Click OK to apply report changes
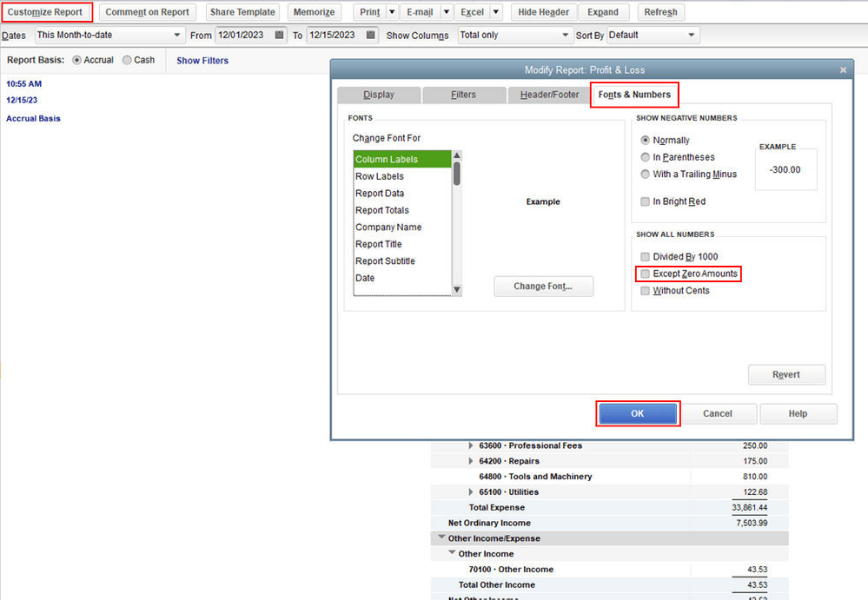The width and height of the screenshot is (868, 600). click(x=638, y=413)
